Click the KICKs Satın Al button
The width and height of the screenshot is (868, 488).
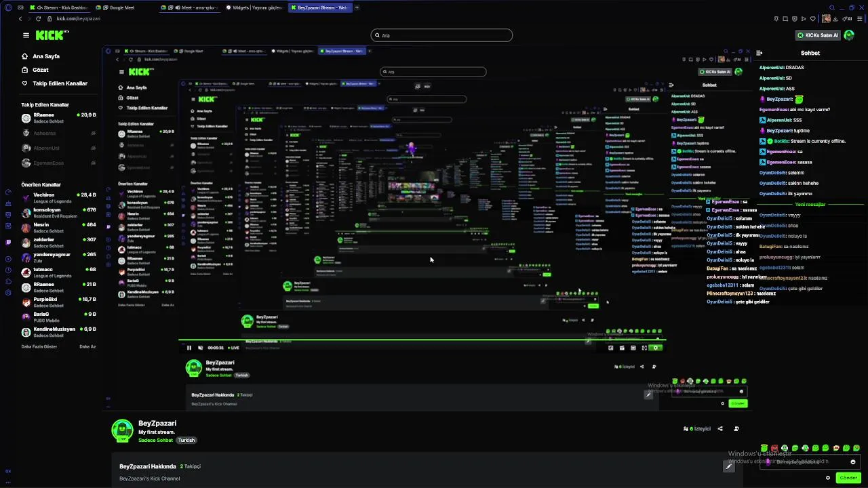coord(818,35)
